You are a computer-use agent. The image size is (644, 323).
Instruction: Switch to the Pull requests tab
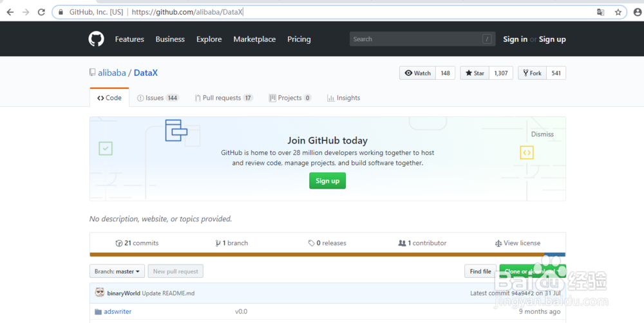(x=224, y=98)
